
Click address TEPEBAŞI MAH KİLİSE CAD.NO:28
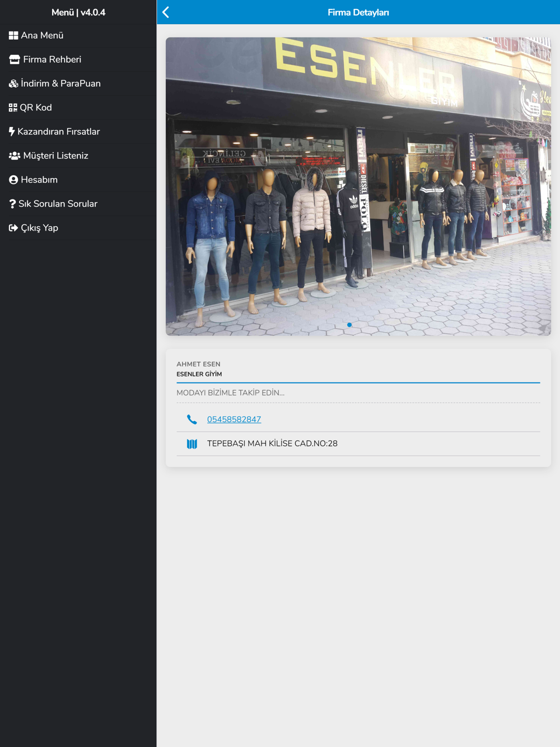[x=272, y=443]
